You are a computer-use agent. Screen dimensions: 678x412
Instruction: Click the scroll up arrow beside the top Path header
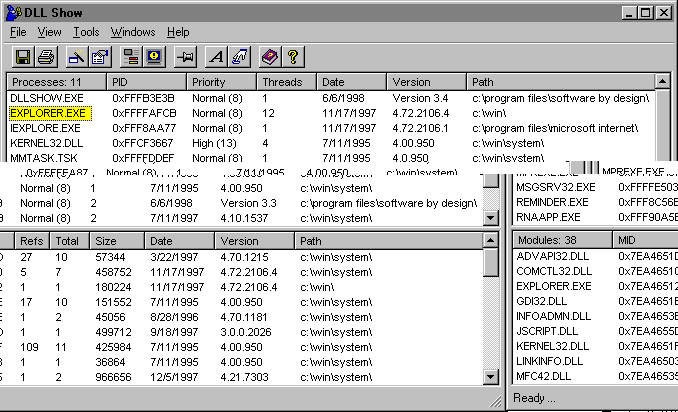[x=662, y=81]
